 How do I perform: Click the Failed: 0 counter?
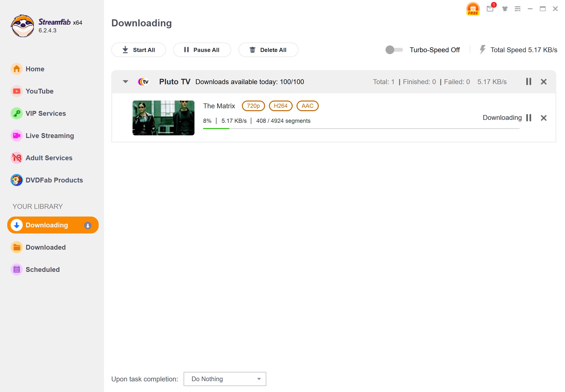[x=457, y=82]
